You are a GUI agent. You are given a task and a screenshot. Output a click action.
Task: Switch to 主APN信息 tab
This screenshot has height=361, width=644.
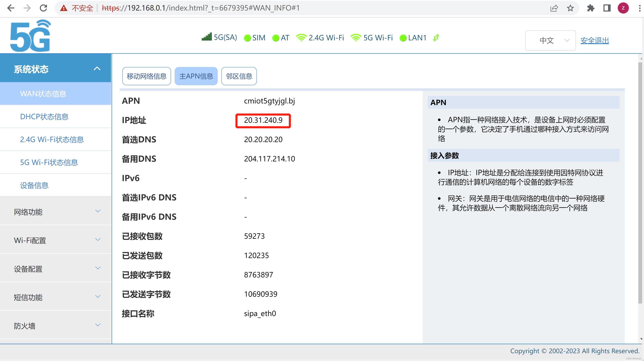196,76
